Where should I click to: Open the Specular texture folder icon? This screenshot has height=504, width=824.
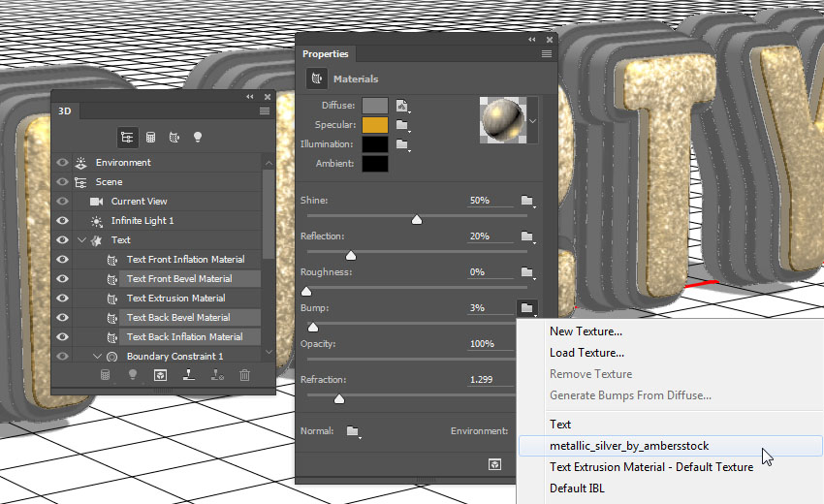tap(400, 125)
